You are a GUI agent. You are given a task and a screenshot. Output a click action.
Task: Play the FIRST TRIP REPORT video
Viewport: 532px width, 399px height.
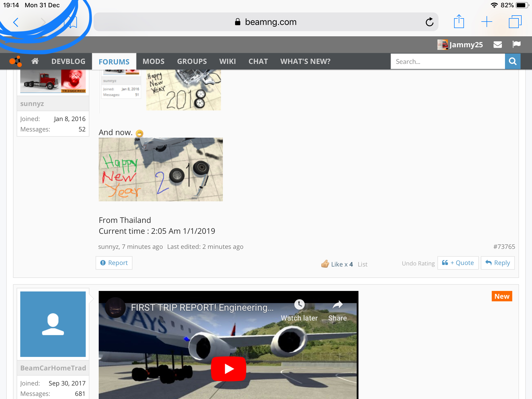click(x=228, y=369)
